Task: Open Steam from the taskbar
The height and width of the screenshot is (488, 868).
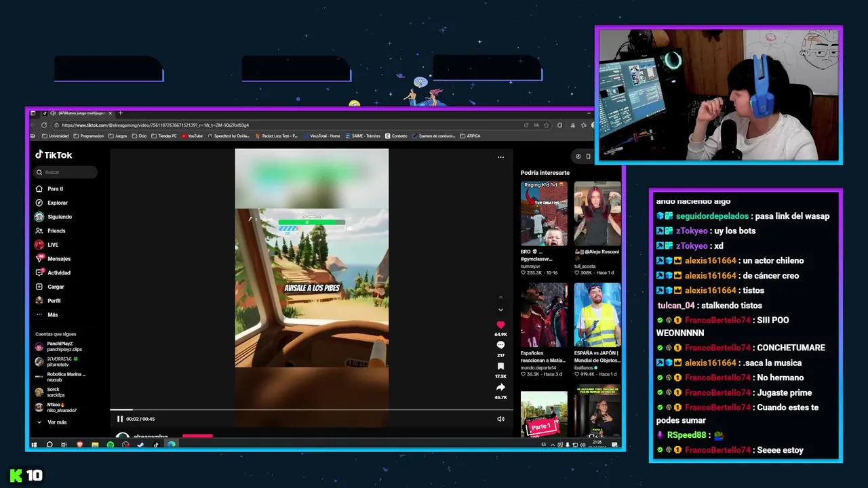Action: click(140, 445)
